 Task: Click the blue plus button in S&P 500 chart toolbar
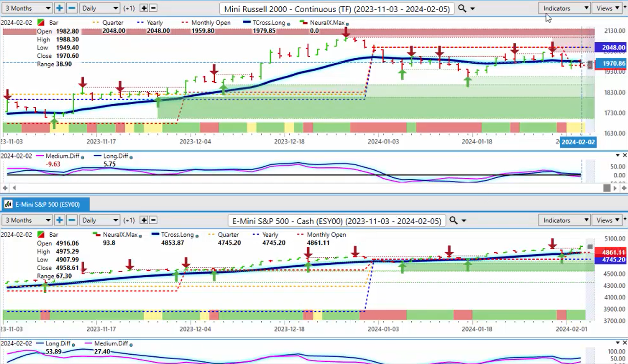click(x=60, y=220)
